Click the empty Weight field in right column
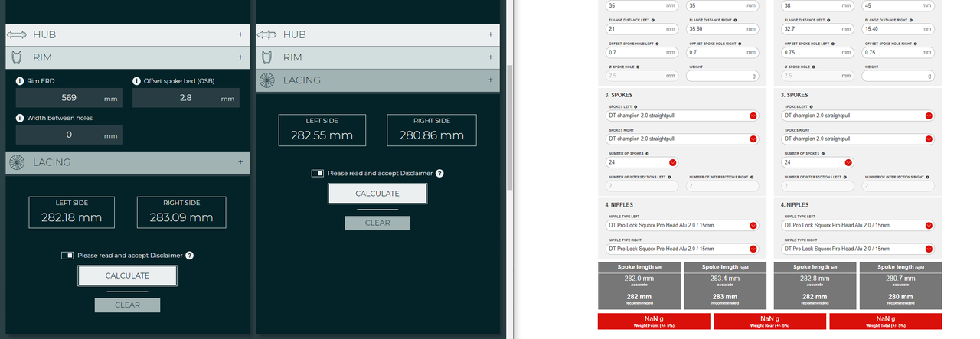 (x=899, y=76)
